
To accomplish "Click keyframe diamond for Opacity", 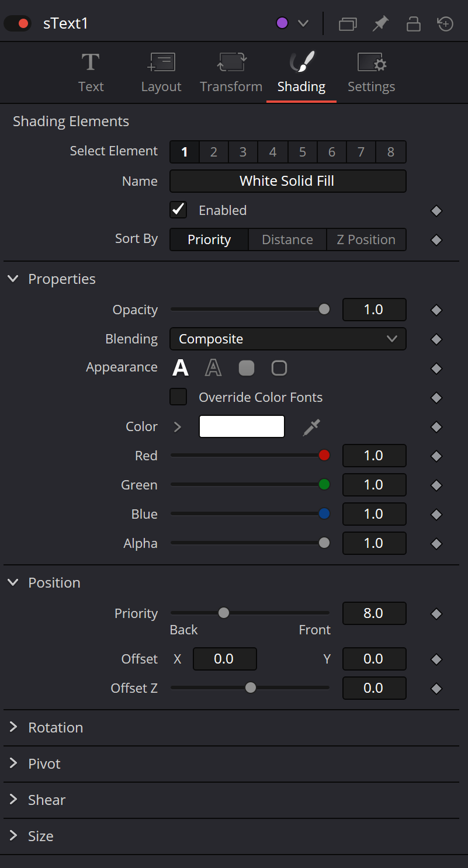I will [436, 310].
